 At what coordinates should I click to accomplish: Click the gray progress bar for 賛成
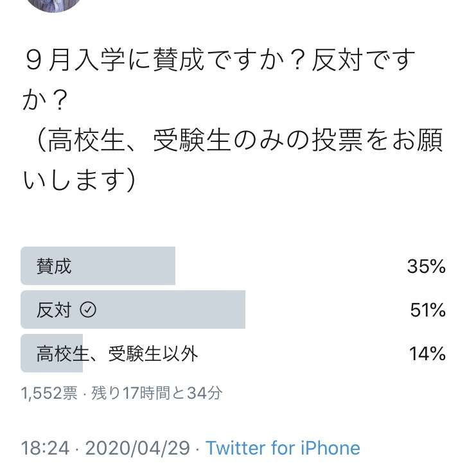coord(98,266)
